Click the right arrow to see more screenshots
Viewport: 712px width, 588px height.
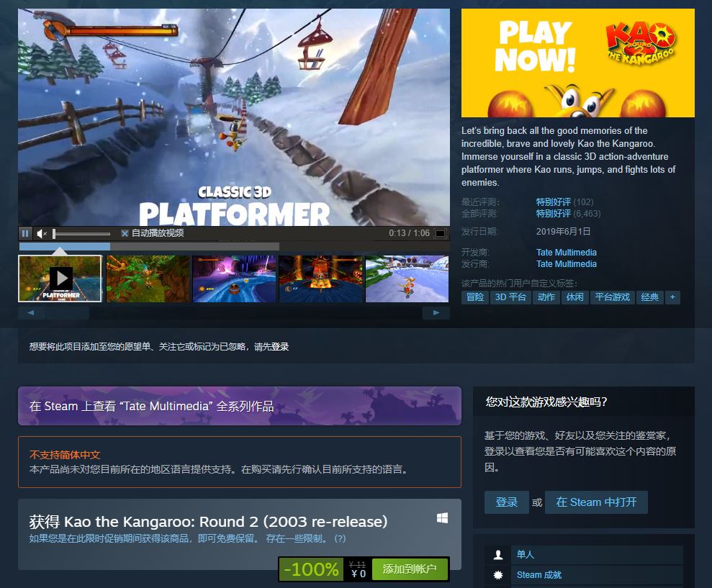pos(435,312)
